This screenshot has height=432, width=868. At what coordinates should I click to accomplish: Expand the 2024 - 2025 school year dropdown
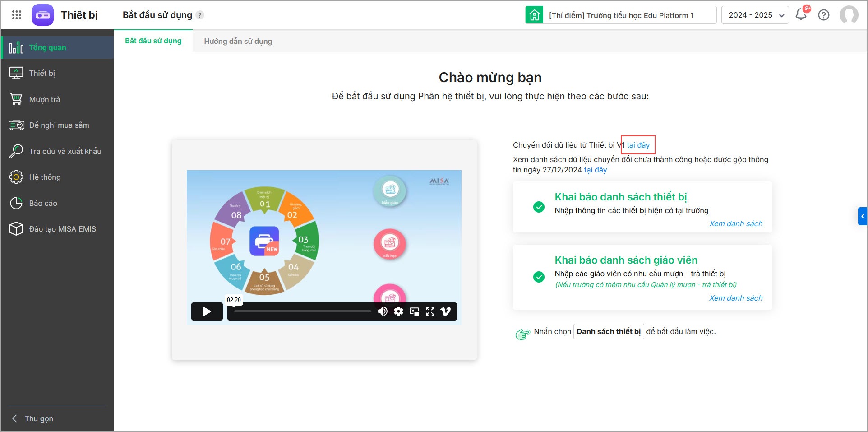point(755,15)
